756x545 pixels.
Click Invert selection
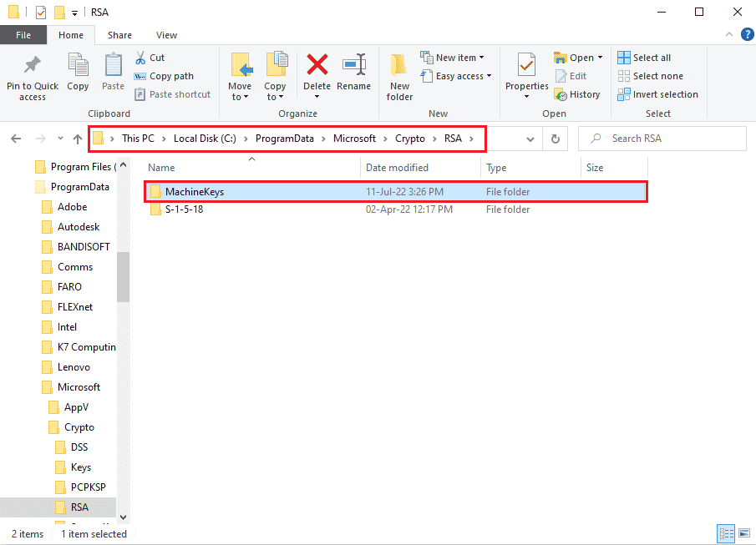(x=657, y=94)
